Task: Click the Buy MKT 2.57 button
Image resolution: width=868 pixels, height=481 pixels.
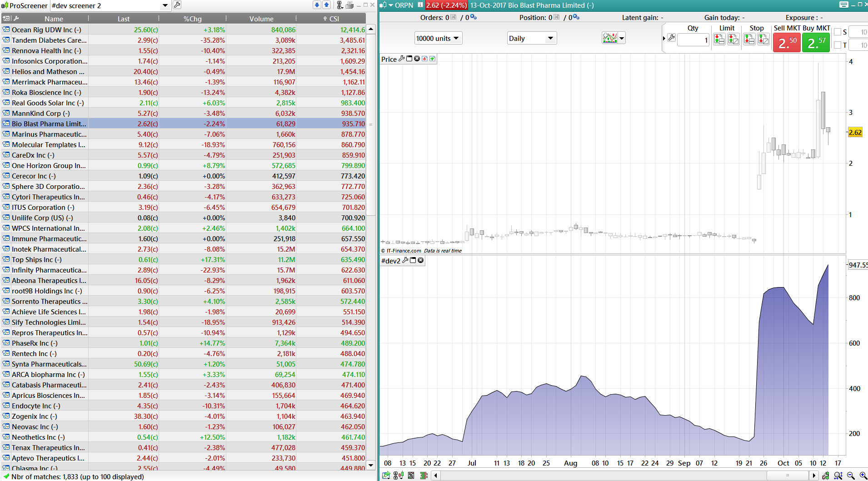Action: pos(816,43)
